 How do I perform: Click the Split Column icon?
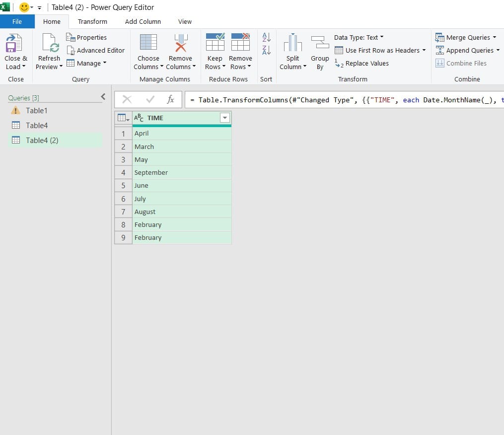point(292,44)
